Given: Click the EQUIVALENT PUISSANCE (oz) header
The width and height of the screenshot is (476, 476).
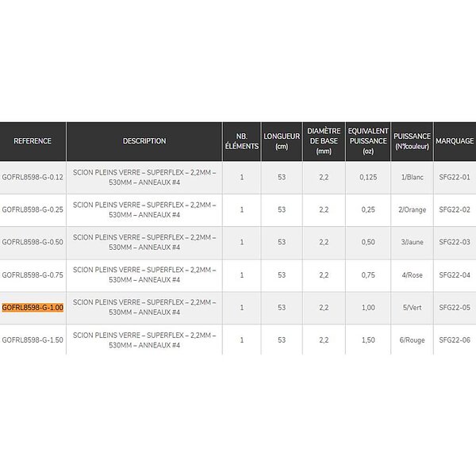Looking at the screenshot, I should coord(368,141).
